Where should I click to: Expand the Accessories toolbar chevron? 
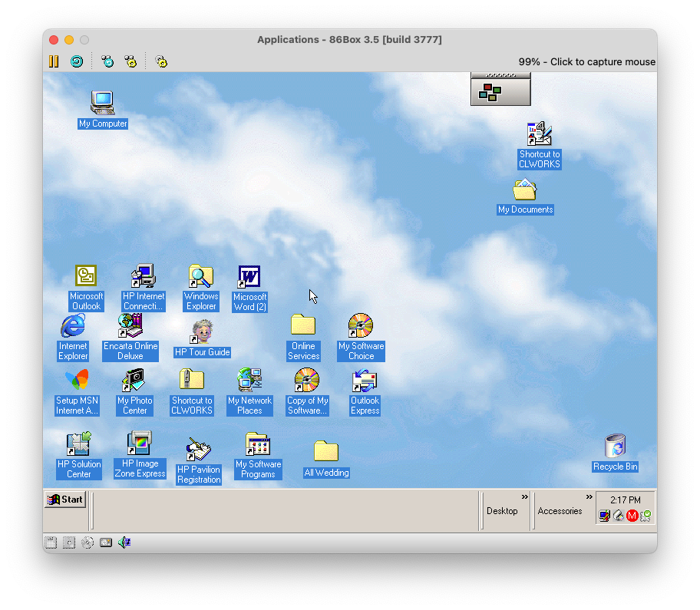589,496
